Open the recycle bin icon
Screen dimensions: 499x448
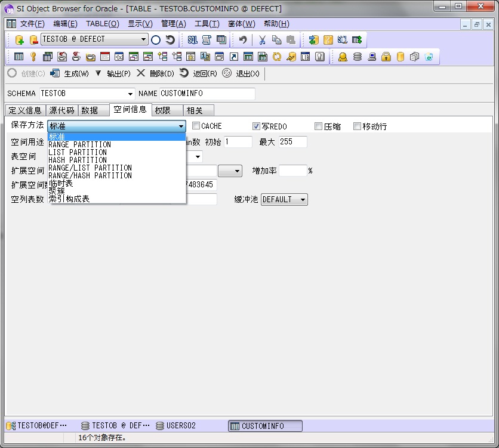coord(429,57)
